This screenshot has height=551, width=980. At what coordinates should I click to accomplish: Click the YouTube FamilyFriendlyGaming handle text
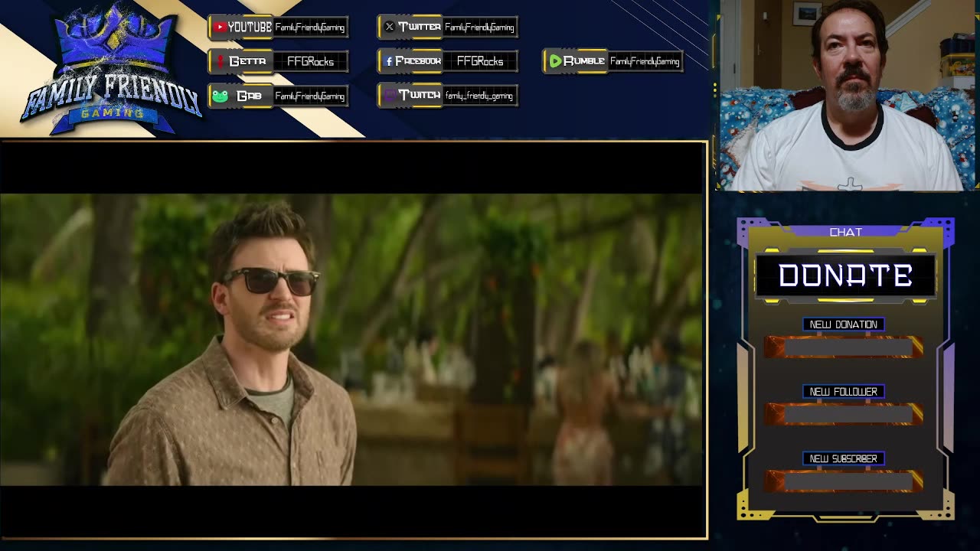pos(310,28)
